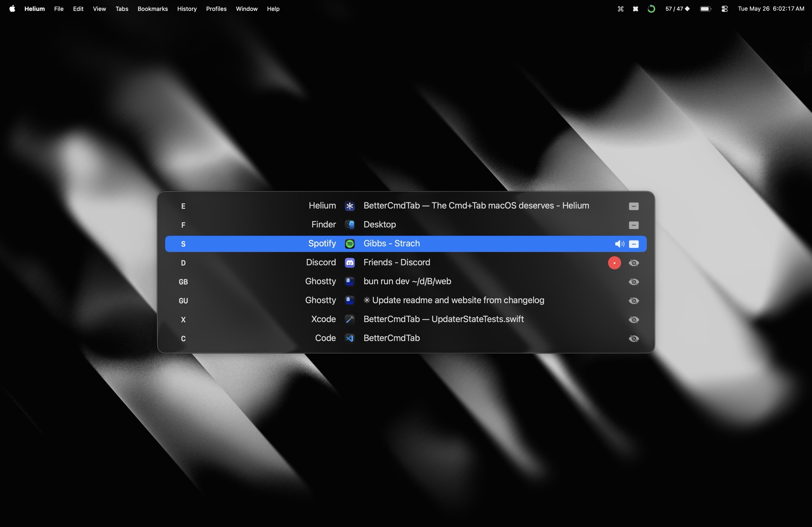The image size is (812, 527).
Task: Select the BetterCmdTab window title on Code row
Action: tap(392, 338)
